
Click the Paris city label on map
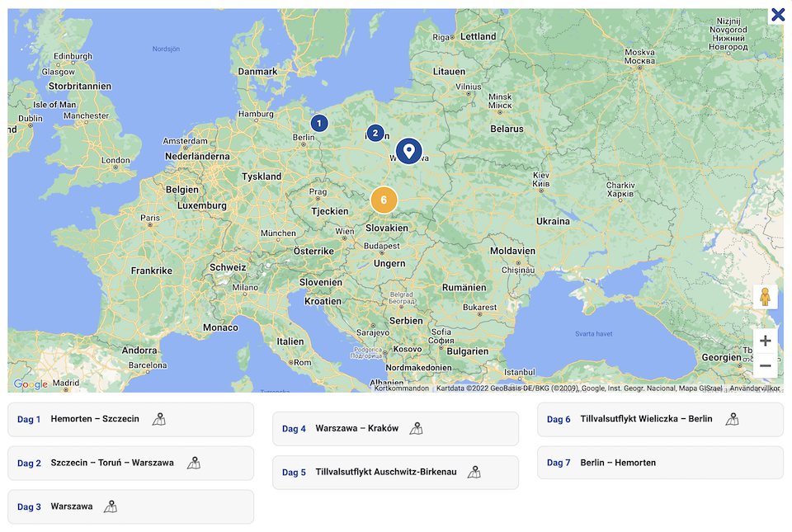150,218
